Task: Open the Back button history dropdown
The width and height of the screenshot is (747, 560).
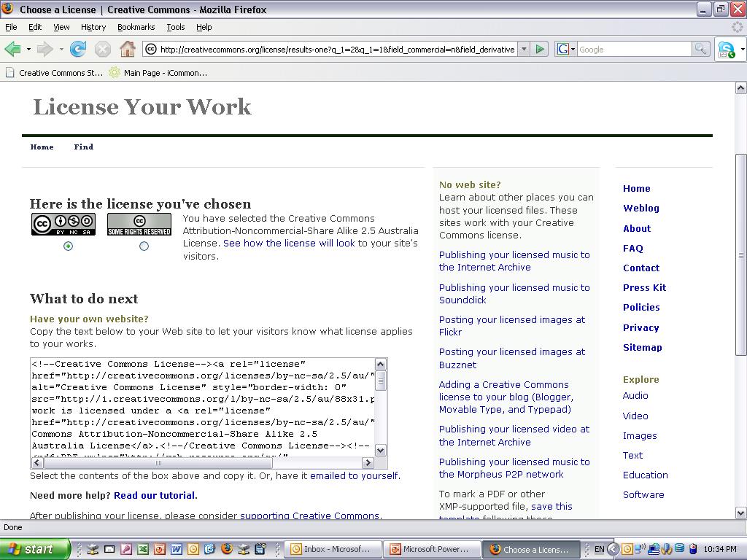Action: (x=28, y=49)
